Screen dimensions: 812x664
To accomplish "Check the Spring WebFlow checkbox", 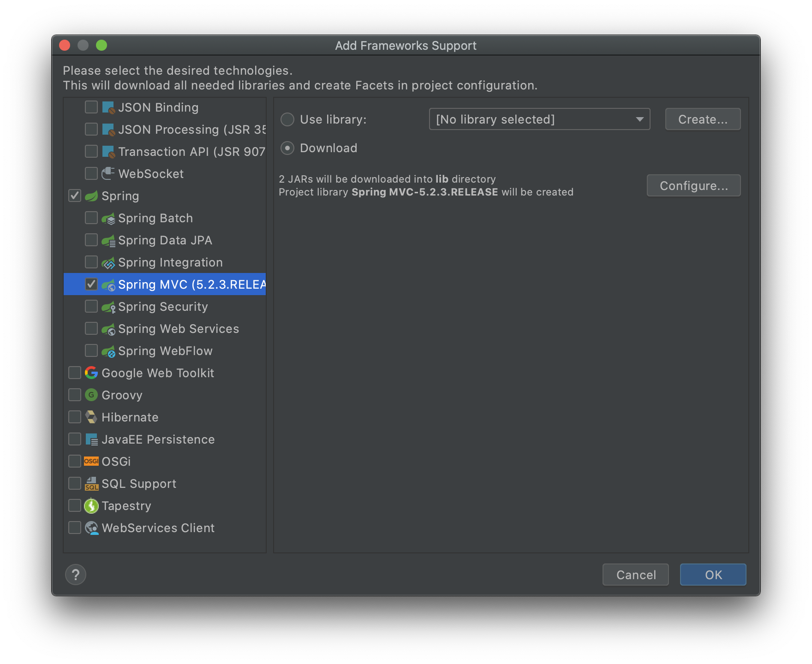I will [91, 350].
